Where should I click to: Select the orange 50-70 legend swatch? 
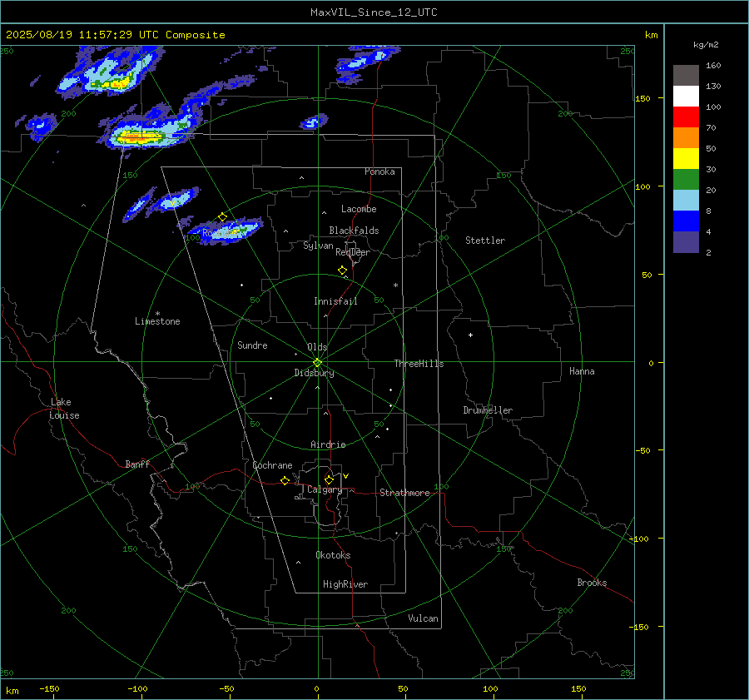point(686,138)
